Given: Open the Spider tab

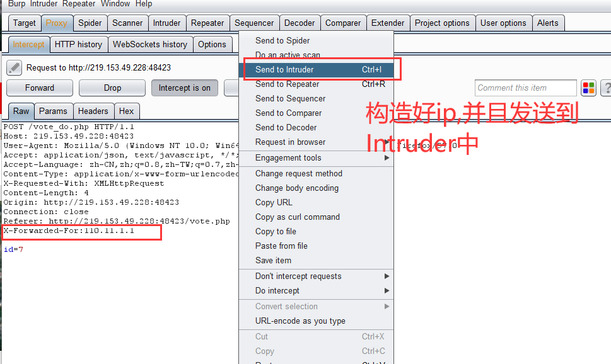Looking at the screenshot, I should [90, 23].
